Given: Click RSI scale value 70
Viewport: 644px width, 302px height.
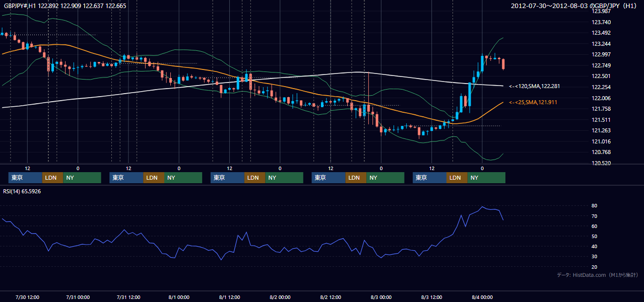Looking at the screenshot, I should (x=594, y=216).
